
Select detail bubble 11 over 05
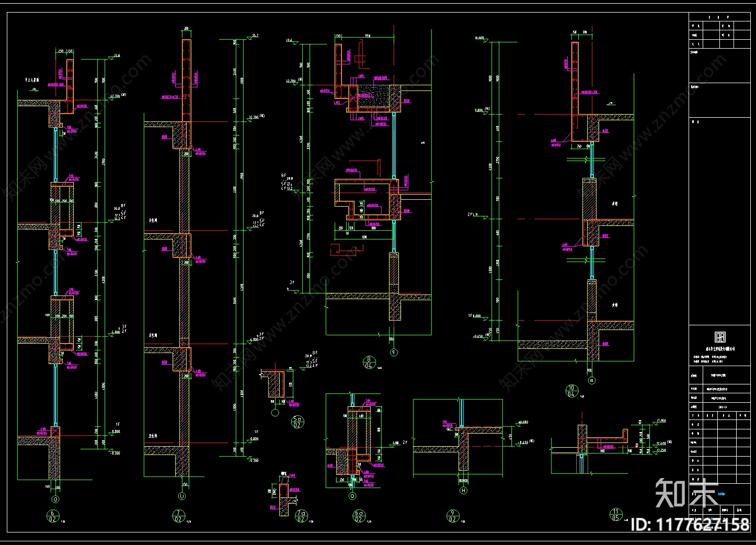point(616,515)
